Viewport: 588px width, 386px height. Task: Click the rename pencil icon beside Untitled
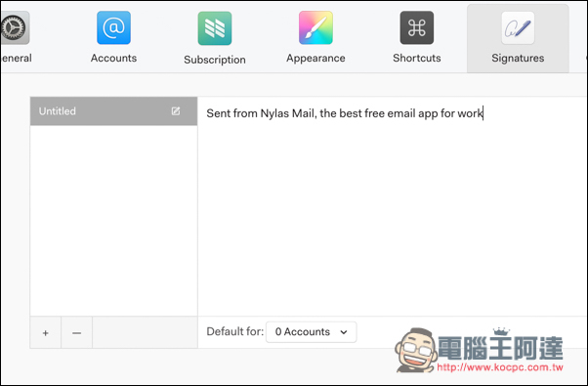tap(176, 111)
